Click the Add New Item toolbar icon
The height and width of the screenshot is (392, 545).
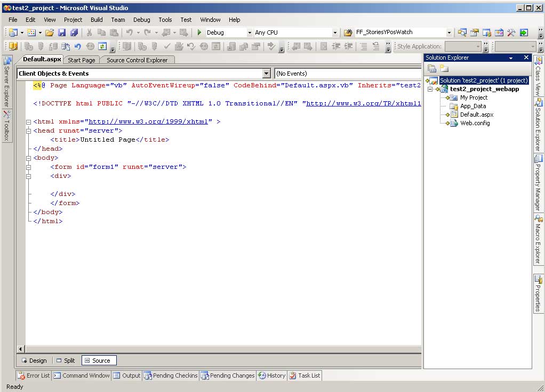coord(31,32)
